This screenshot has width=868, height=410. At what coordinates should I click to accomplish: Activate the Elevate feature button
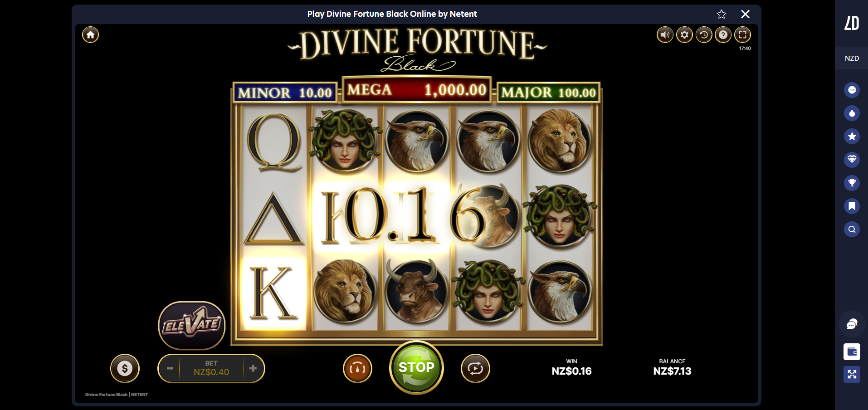192,325
